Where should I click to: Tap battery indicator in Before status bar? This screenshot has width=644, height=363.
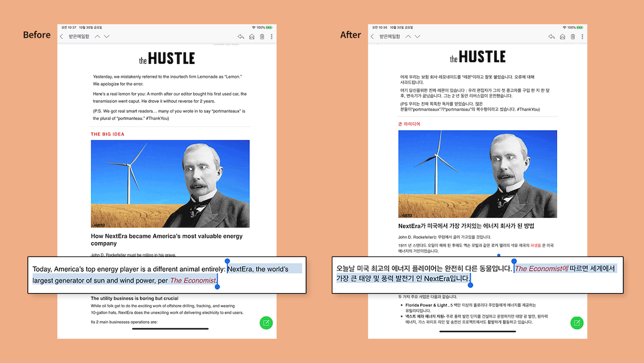[269, 27]
